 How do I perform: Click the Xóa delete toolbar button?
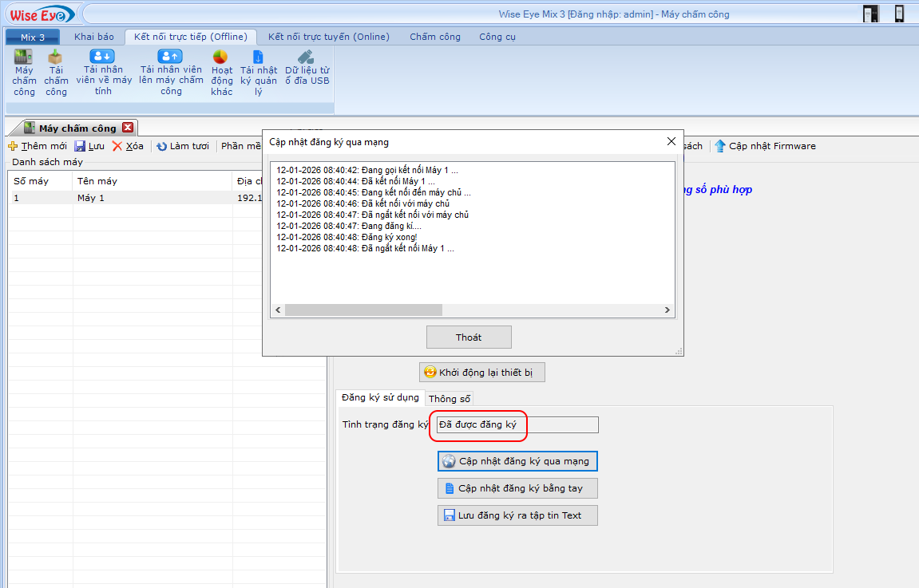(128, 146)
